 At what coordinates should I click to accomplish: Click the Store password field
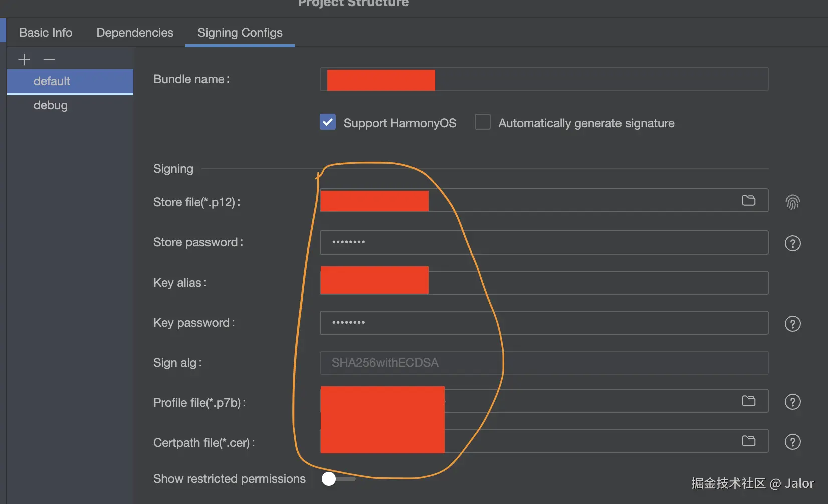pyautogui.click(x=544, y=242)
